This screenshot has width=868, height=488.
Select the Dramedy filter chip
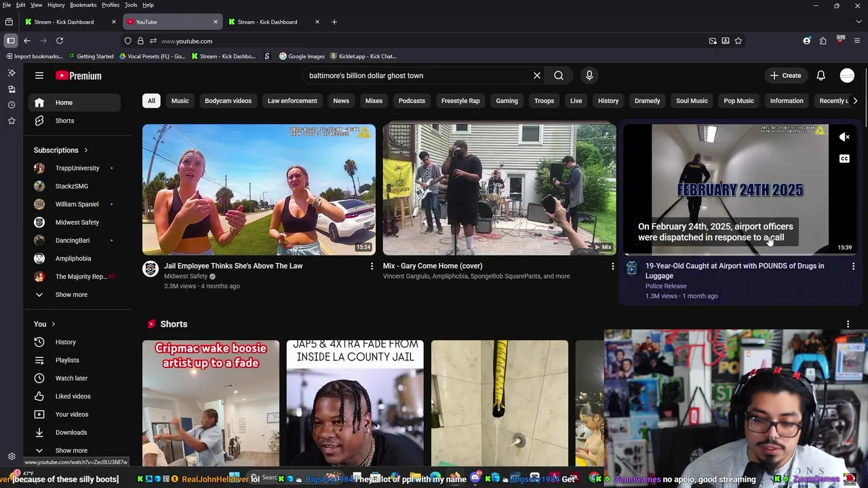point(647,101)
